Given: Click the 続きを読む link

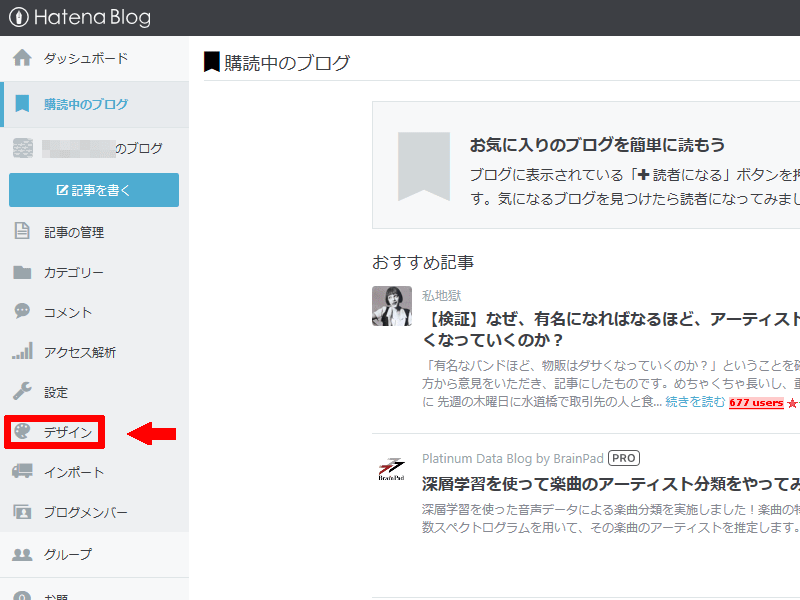Looking at the screenshot, I should coord(695,402).
